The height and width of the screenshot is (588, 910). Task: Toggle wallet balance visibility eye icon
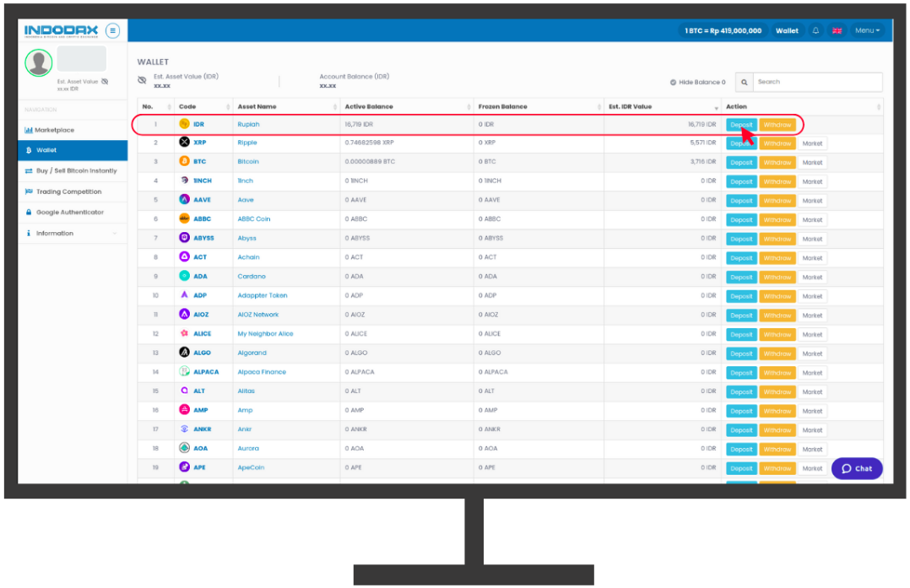(x=142, y=80)
